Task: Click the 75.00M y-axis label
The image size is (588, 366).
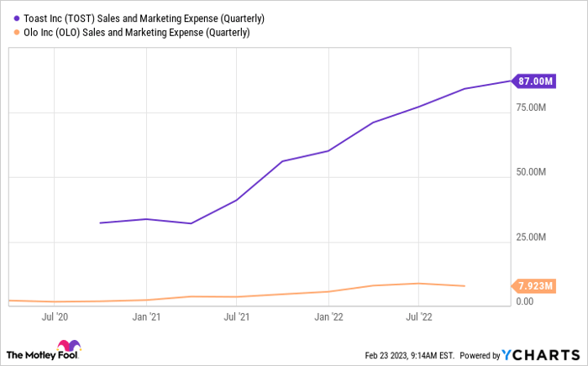Action: click(531, 107)
